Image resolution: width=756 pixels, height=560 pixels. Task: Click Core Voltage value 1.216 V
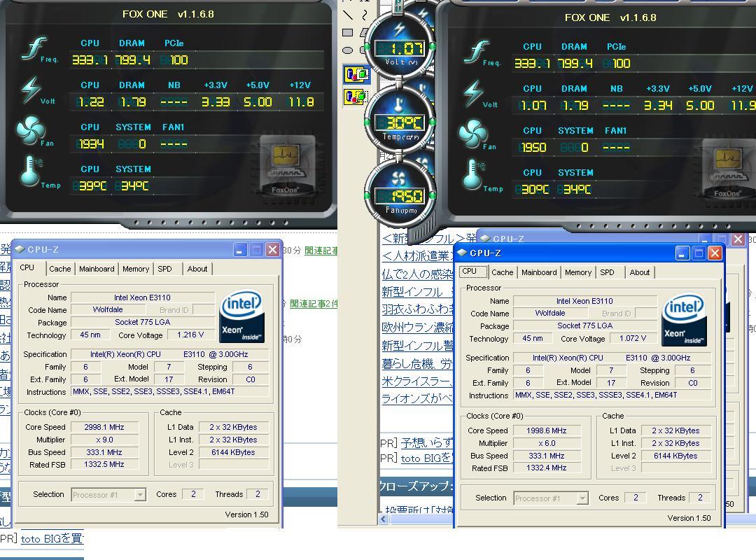pos(190,335)
